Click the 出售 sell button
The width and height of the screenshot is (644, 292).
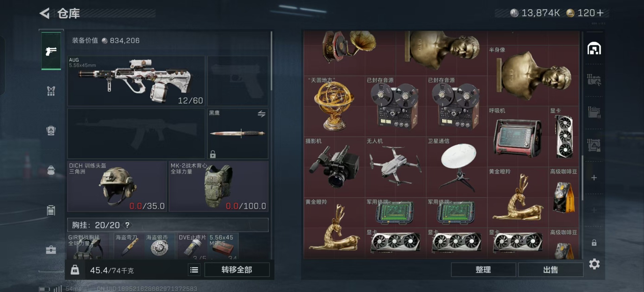tap(550, 270)
